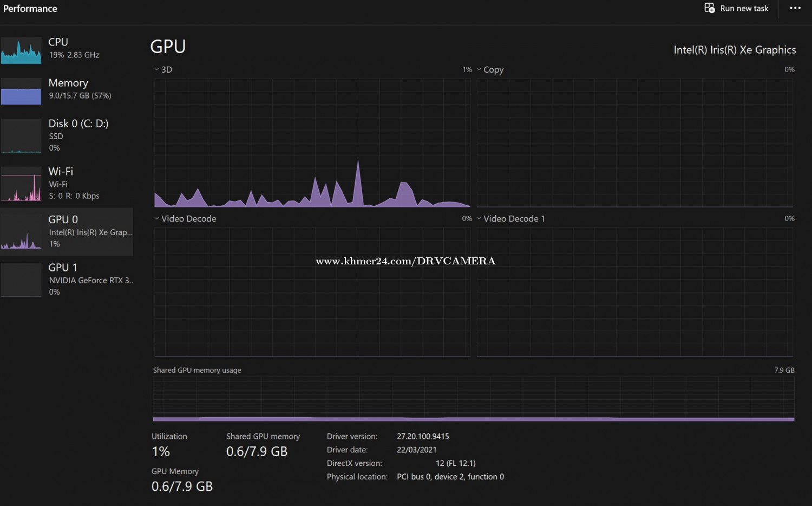Image resolution: width=812 pixels, height=506 pixels.
Task: Select the CPU usage mini graph
Action: [x=21, y=50]
